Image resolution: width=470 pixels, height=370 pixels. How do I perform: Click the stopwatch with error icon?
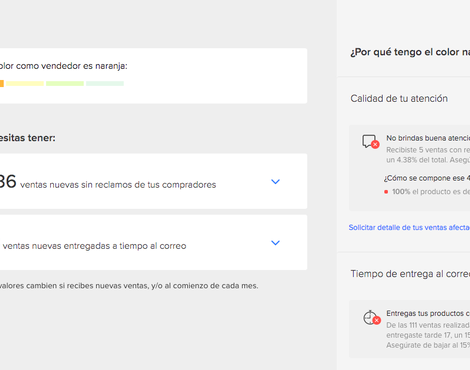(x=371, y=317)
